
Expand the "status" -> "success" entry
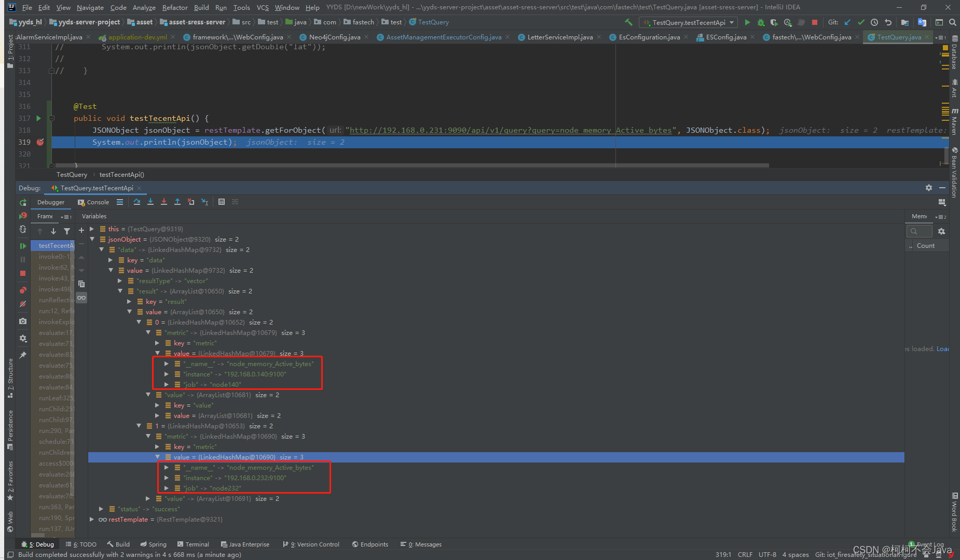(101, 509)
